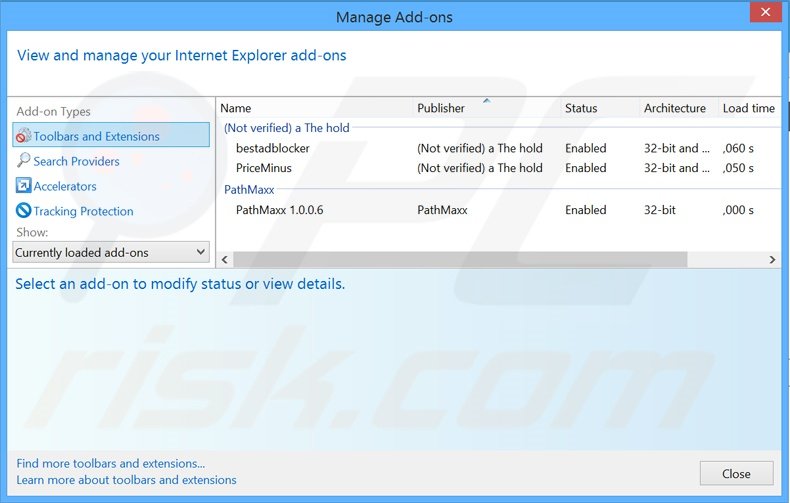
Task: Select the bestadblocker add-on row
Action: (x=499, y=148)
